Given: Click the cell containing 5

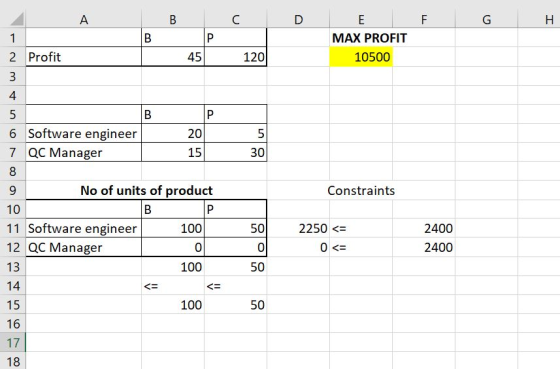Looking at the screenshot, I should coord(235,133).
